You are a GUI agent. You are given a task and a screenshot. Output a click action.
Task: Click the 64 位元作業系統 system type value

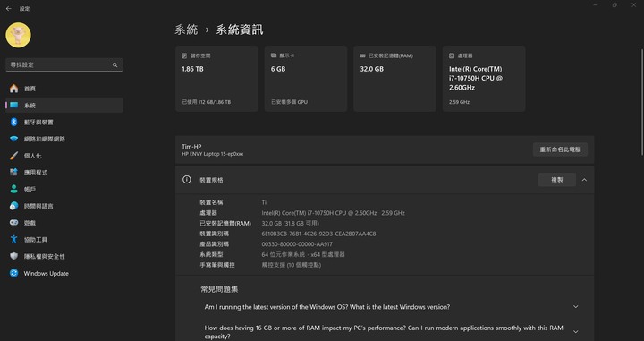303,255
